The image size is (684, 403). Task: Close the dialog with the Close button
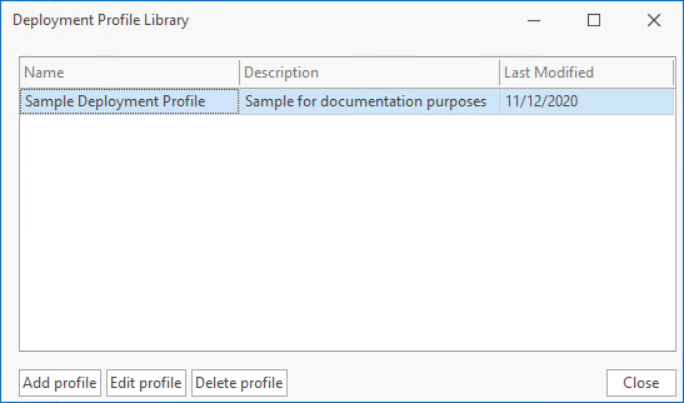640,383
